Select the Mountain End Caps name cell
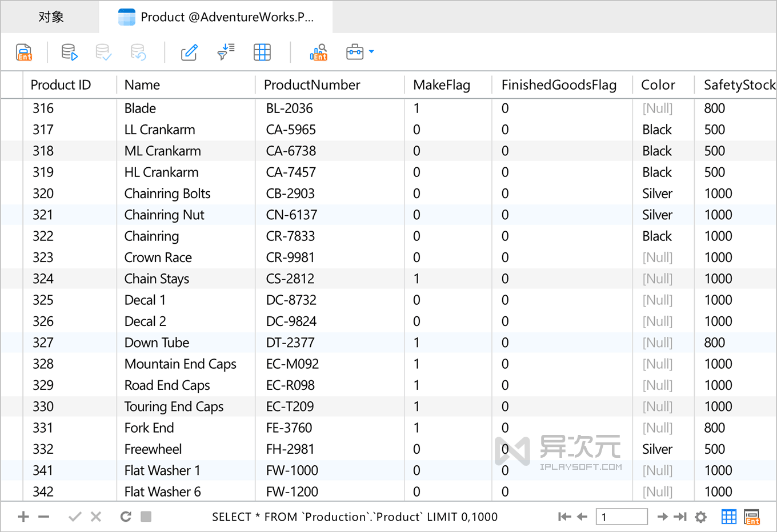Viewport: 777px width, 532px height. pyautogui.click(x=181, y=364)
